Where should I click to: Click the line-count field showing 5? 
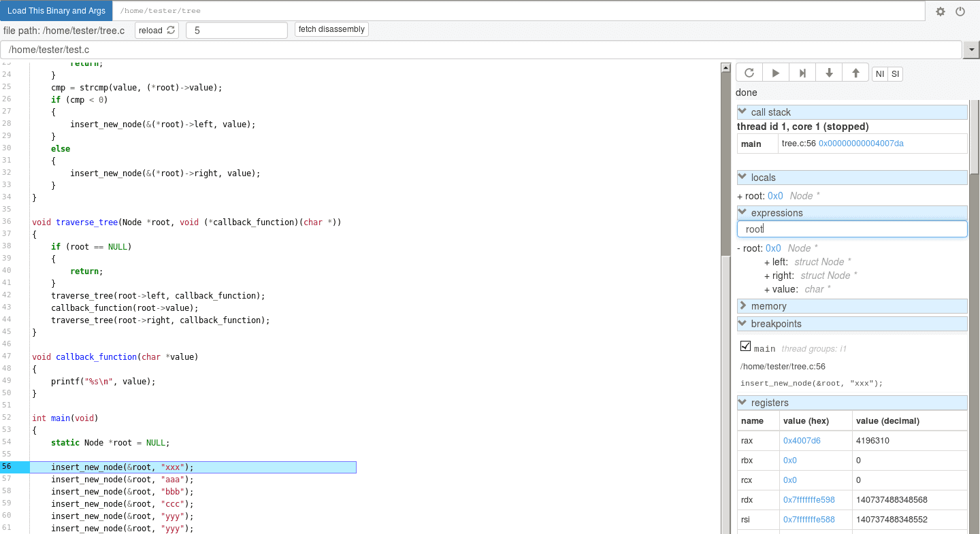click(x=237, y=30)
